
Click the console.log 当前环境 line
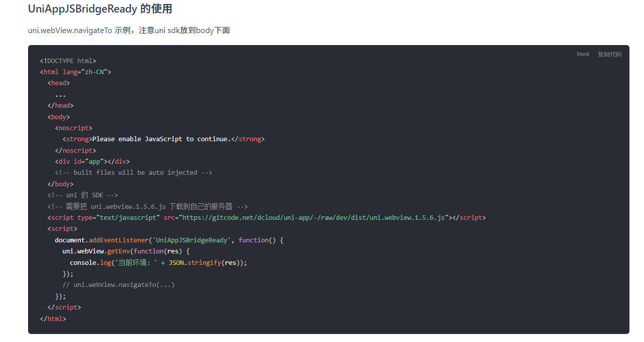pyautogui.click(x=158, y=262)
